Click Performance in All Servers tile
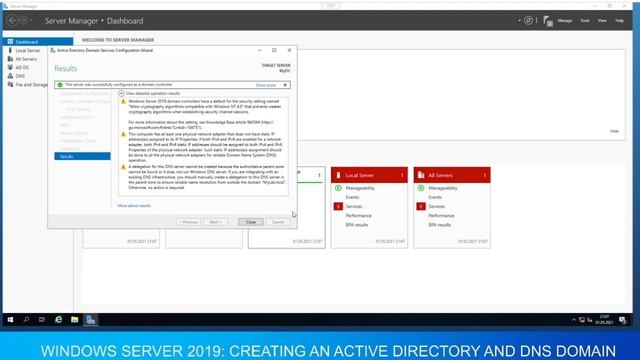 (x=441, y=216)
